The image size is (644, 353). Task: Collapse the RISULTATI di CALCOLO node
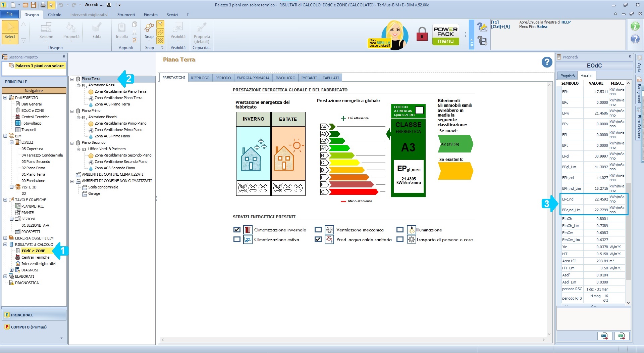(x=5, y=245)
